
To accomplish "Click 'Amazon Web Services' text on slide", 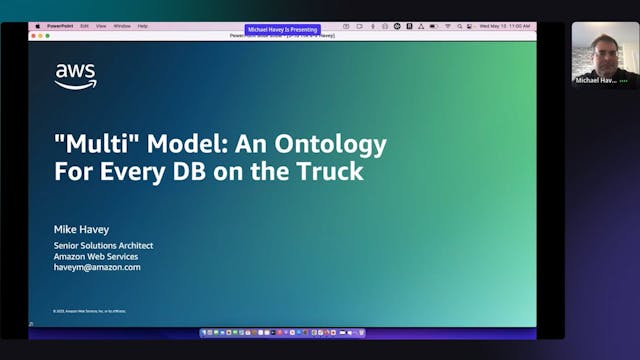I will click(x=96, y=256).
